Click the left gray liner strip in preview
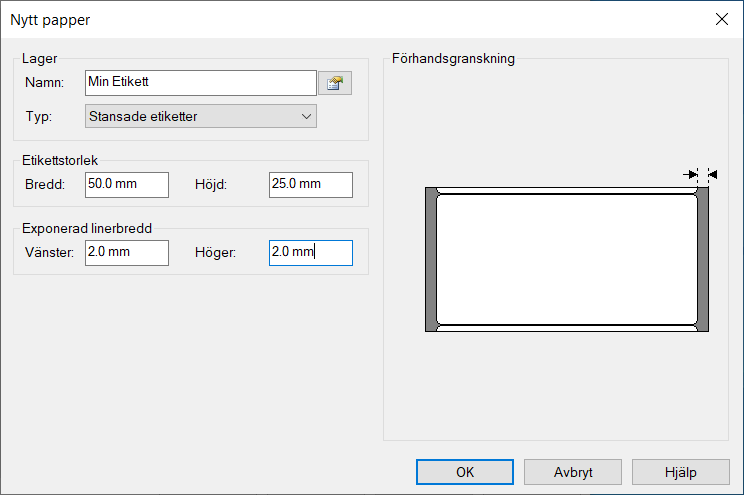This screenshot has width=744, height=495. pyautogui.click(x=431, y=258)
